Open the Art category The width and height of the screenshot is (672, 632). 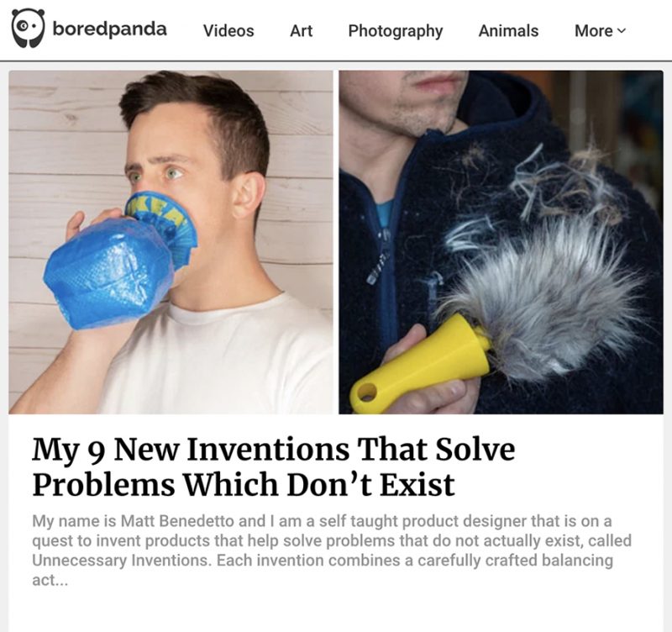[x=301, y=31]
